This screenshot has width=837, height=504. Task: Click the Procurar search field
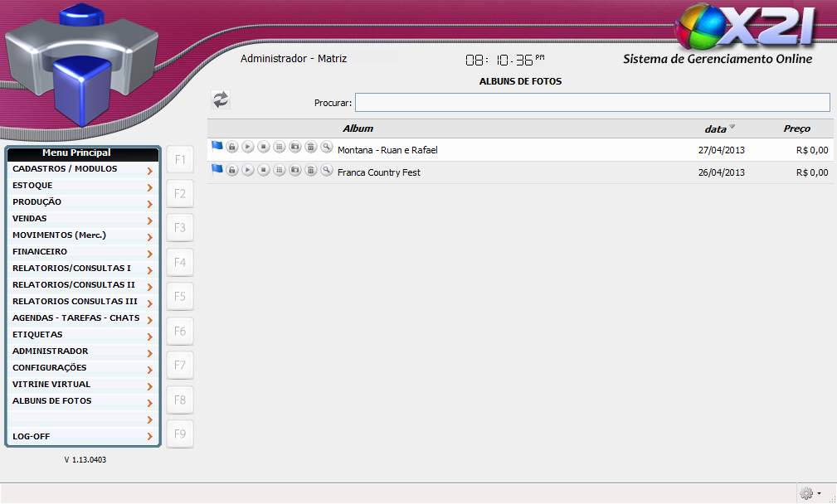pos(592,102)
